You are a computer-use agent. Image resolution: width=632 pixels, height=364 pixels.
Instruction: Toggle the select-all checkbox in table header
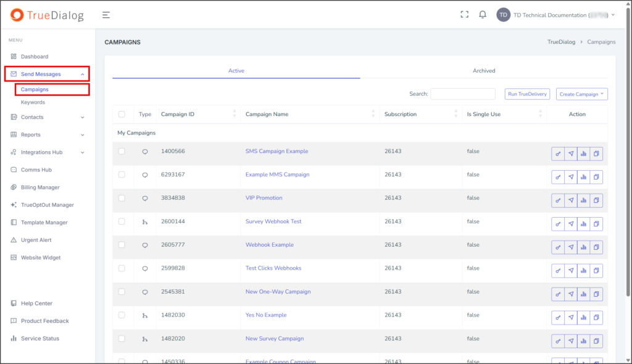tap(122, 114)
